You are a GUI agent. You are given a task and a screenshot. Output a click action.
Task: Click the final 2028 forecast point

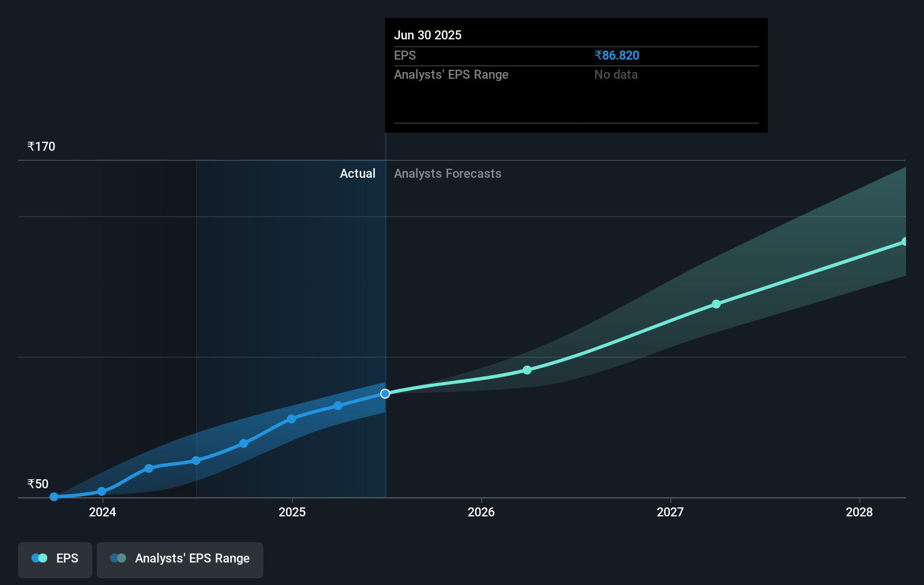904,242
